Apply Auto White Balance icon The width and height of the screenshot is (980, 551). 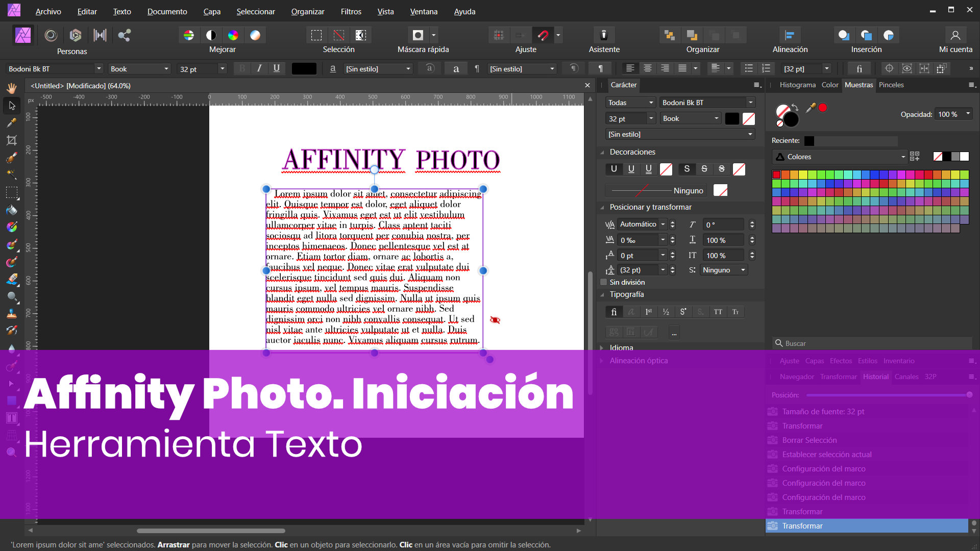255,35
